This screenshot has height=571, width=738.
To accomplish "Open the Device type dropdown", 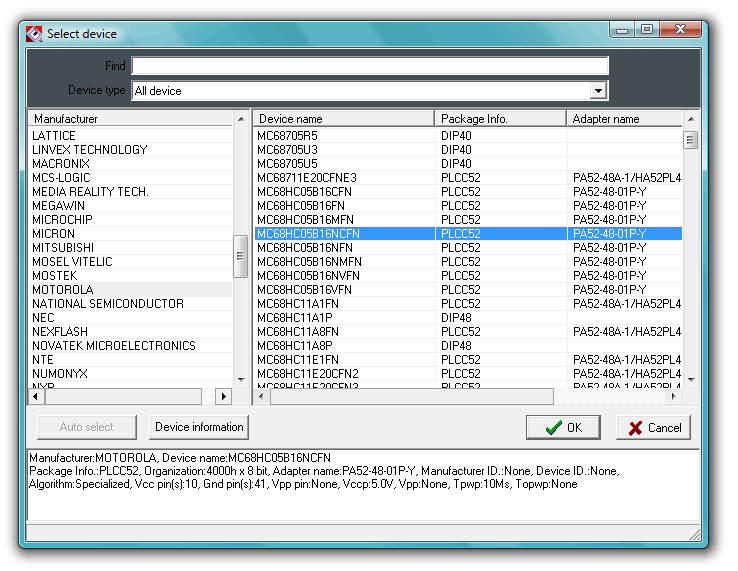I will click(598, 90).
